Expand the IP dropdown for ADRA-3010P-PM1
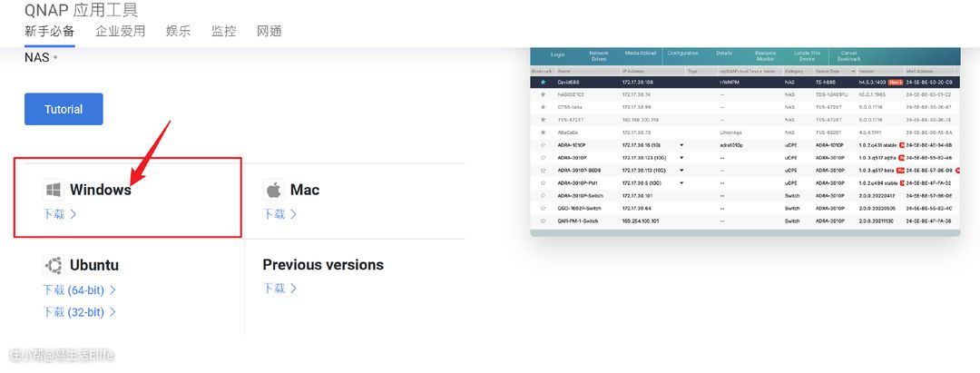The height and width of the screenshot is (373, 980). click(681, 182)
